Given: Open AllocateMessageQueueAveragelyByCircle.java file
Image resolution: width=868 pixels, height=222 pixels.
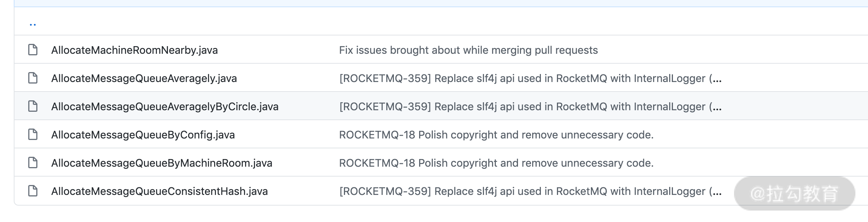Looking at the screenshot, I should 165,107.
